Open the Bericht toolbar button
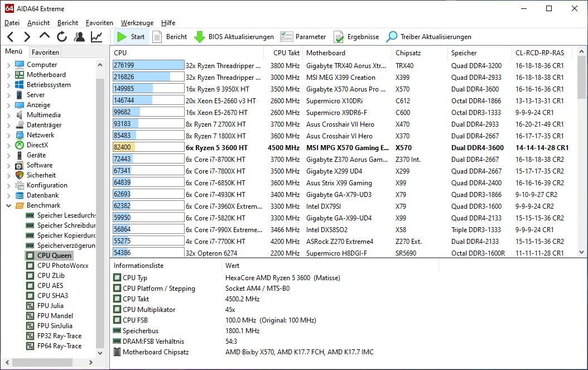 pyautogui.click(x=170, y=37)
